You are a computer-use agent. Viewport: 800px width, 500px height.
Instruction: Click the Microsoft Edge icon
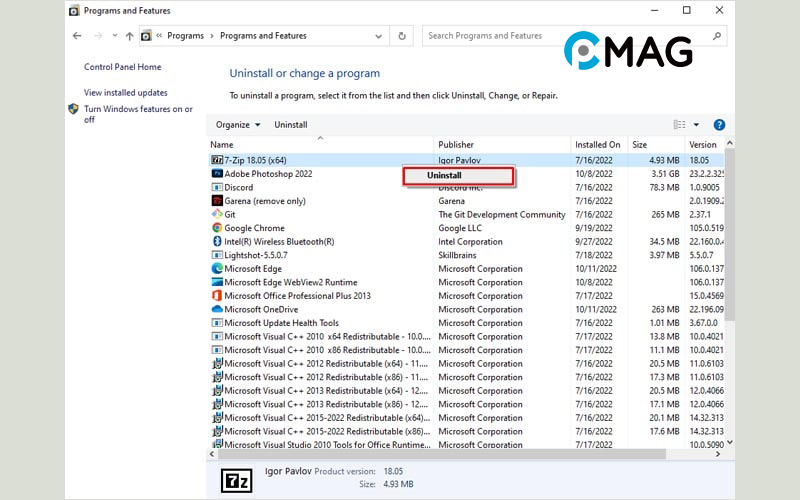click(x=216, y=268)
